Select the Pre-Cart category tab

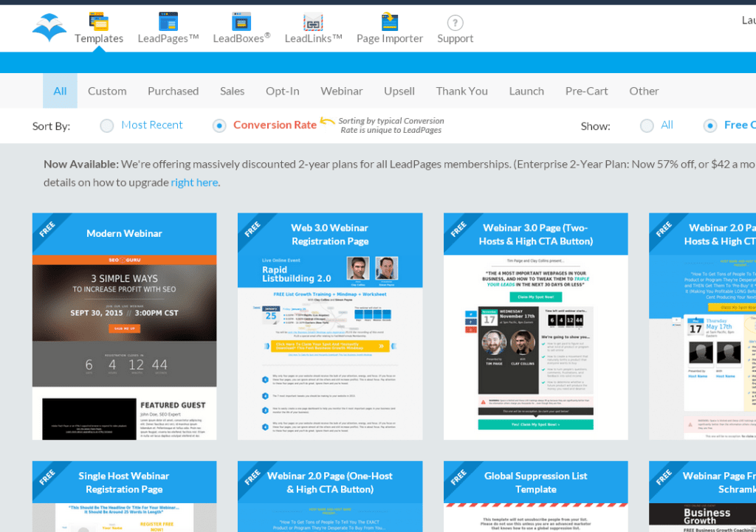pos(586,91)
